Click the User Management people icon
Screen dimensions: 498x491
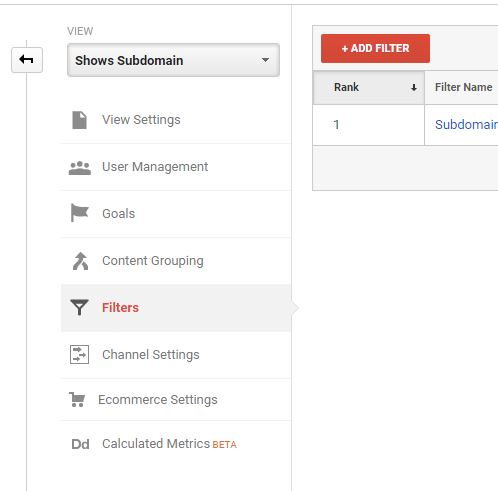[80, 168]
